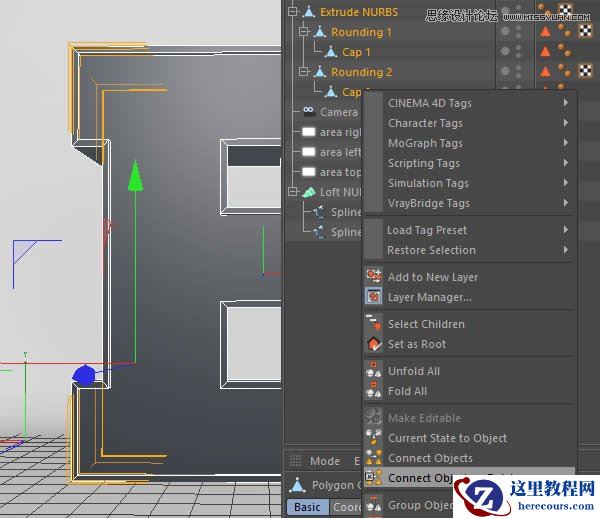Choose Set as Root

(469, 344)
